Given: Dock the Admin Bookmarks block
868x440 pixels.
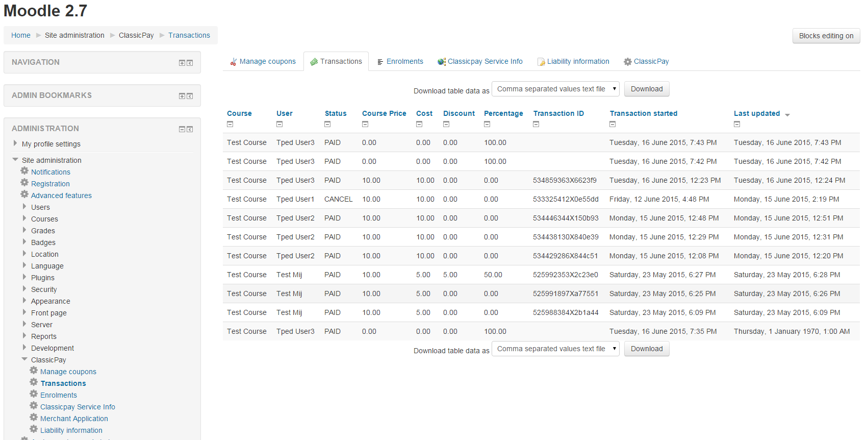Looking at the screenshot, I should click(190, 96).
